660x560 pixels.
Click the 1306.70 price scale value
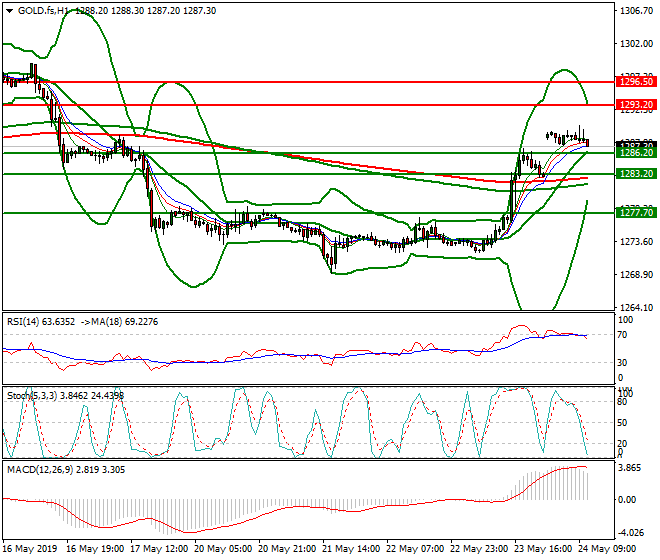(637, 11)
